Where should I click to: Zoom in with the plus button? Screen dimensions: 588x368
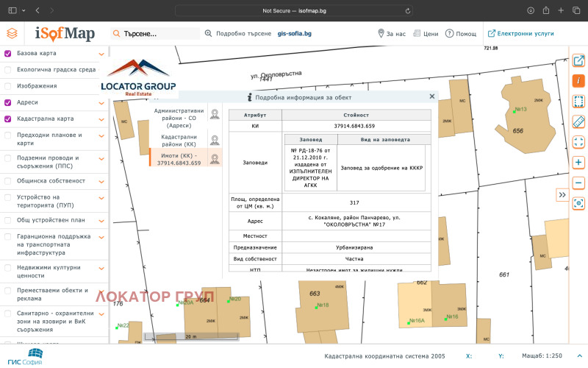tap(578, 162)
